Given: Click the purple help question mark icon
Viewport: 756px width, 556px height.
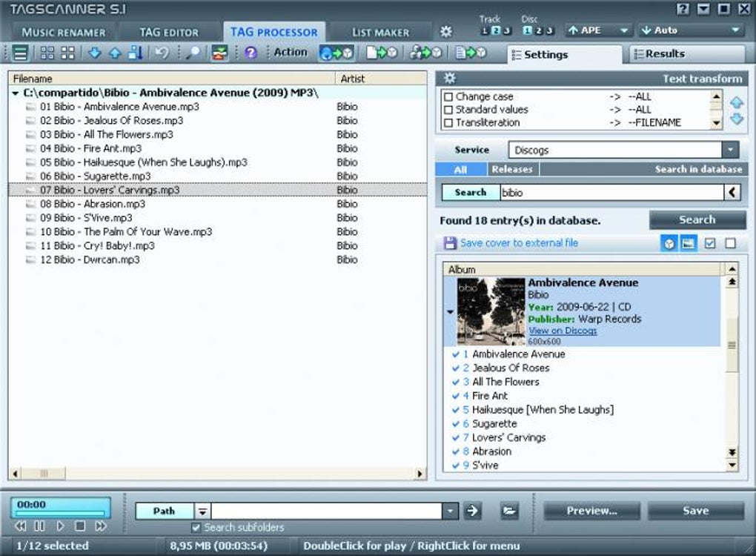Looking at the screenshot, I should tap(251, 53).
